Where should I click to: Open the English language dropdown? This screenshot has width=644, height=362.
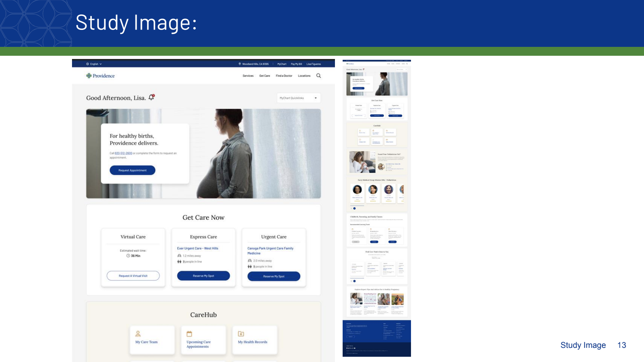(x=94, y=64)
